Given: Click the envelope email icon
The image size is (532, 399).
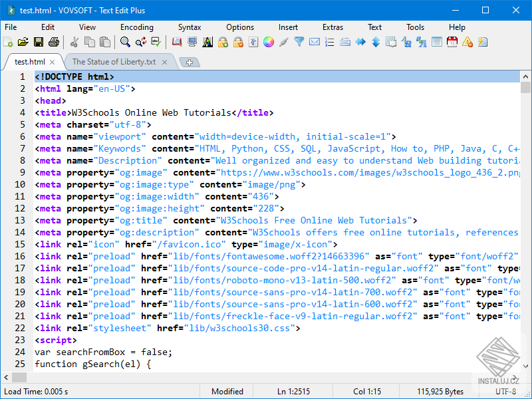Looking at the screenshot, I should tap(315, 42).
